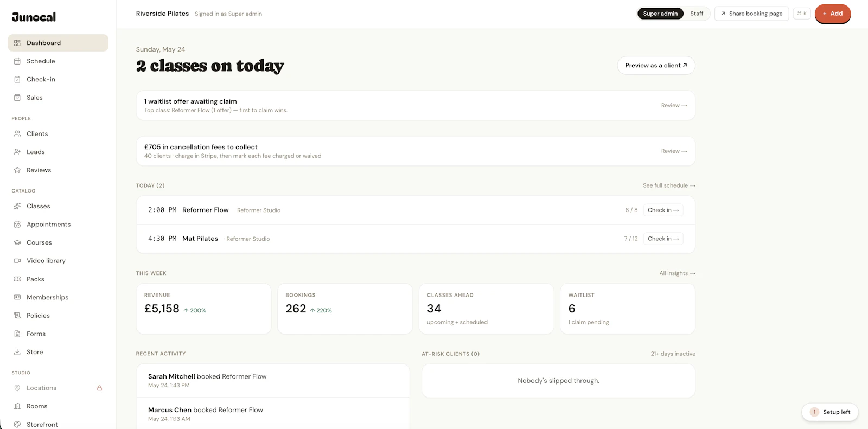
Task: Open the Bookings 262 card
Action: click(x=345, y=309)
